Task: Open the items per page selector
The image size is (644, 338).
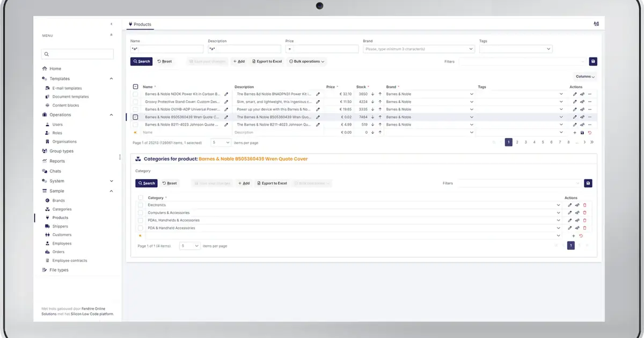Action: tap(220, 142)
